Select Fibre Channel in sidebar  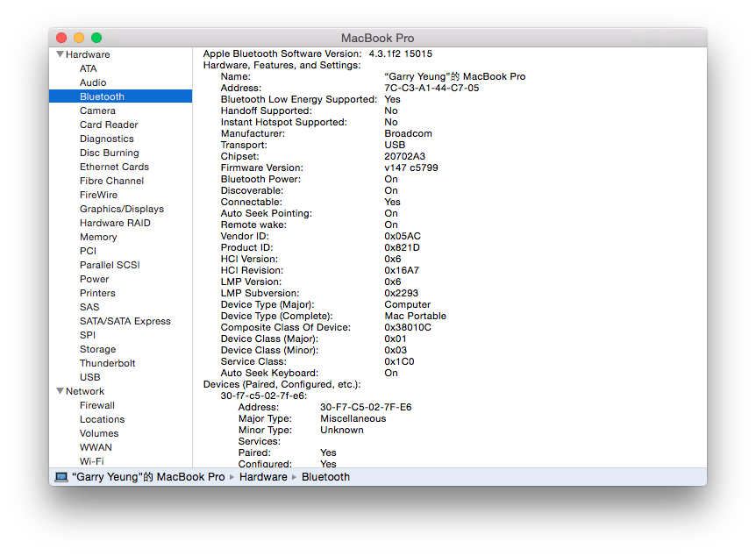[x=112, y=181]
